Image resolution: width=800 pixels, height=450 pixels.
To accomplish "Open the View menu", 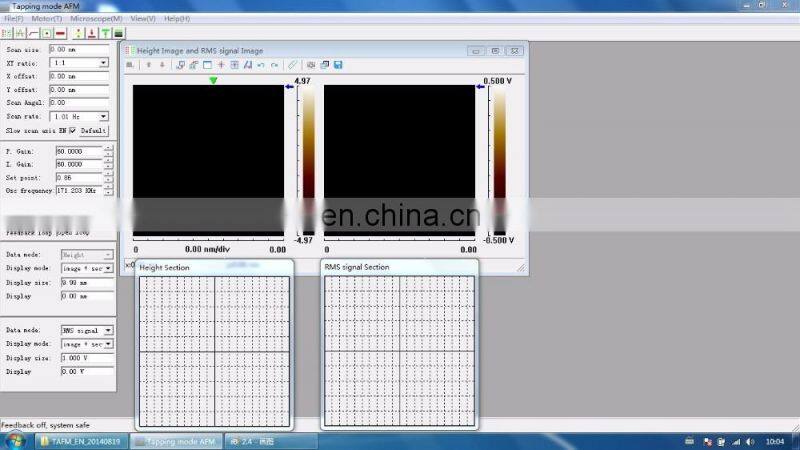I will (x=143, y=18).
